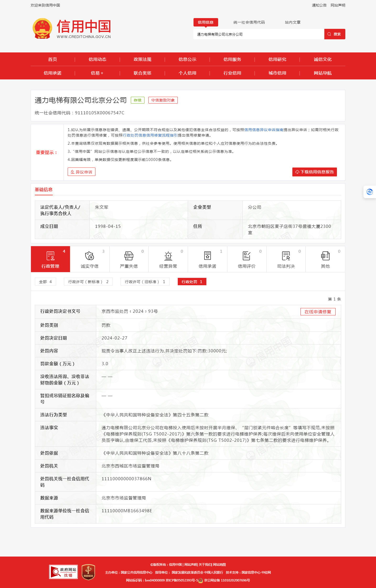Select the 其他 category icon
376x588 pixels.
point(325,256)
